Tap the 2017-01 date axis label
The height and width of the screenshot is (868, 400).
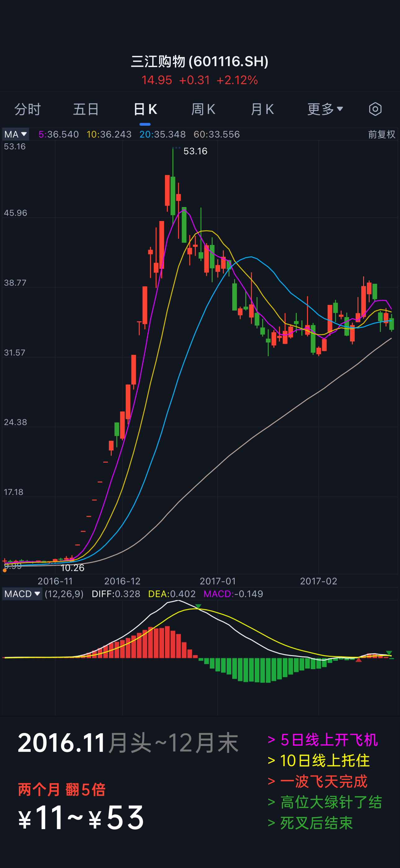click(217, 581)
